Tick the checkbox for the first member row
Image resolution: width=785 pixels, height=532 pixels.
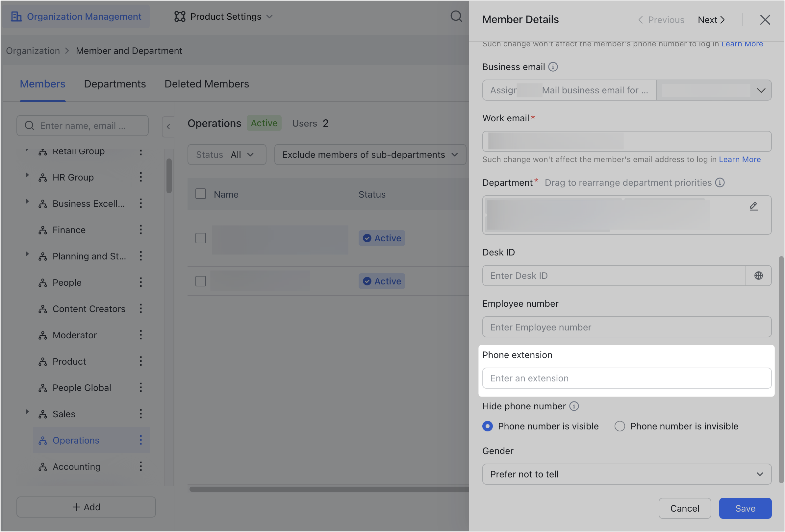pos(200,238)
